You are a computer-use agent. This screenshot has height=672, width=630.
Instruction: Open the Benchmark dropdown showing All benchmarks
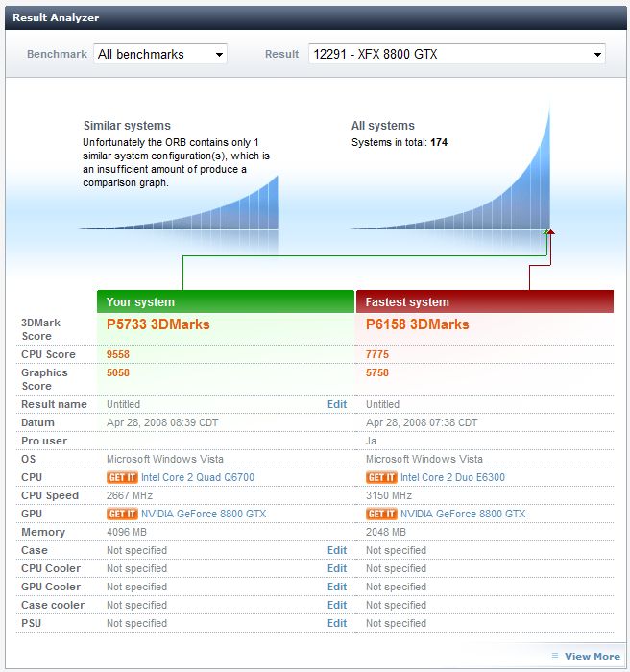pyautogui.click(x=160, y=54)
